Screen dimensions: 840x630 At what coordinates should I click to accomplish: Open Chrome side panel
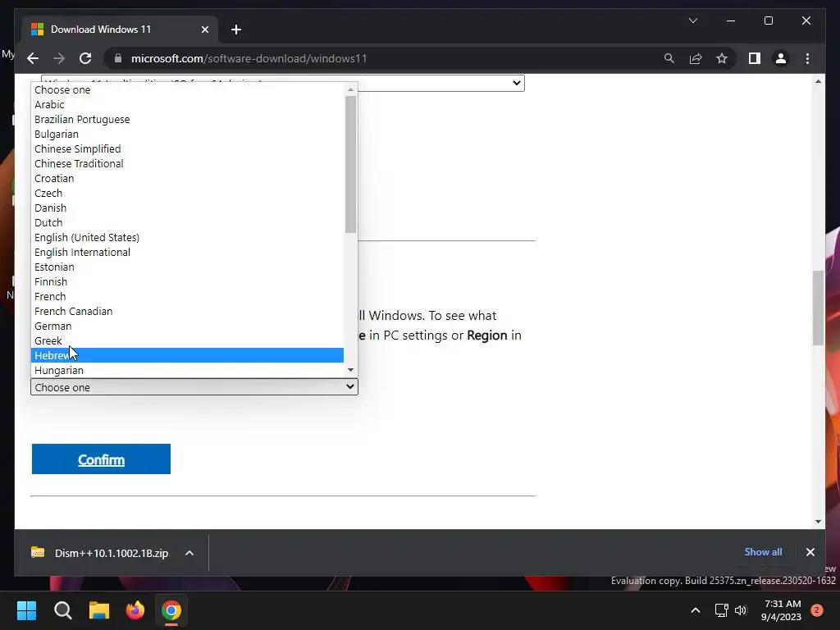tap(755, 58)
